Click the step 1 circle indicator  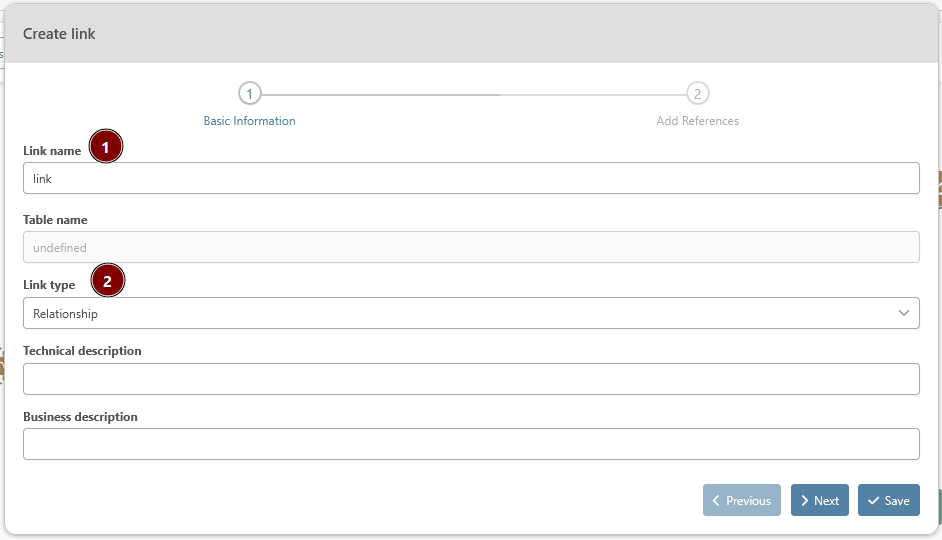click(249, 93)
